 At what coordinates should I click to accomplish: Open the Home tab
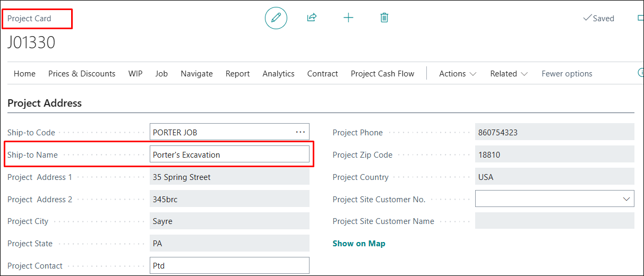pos(24,74)
